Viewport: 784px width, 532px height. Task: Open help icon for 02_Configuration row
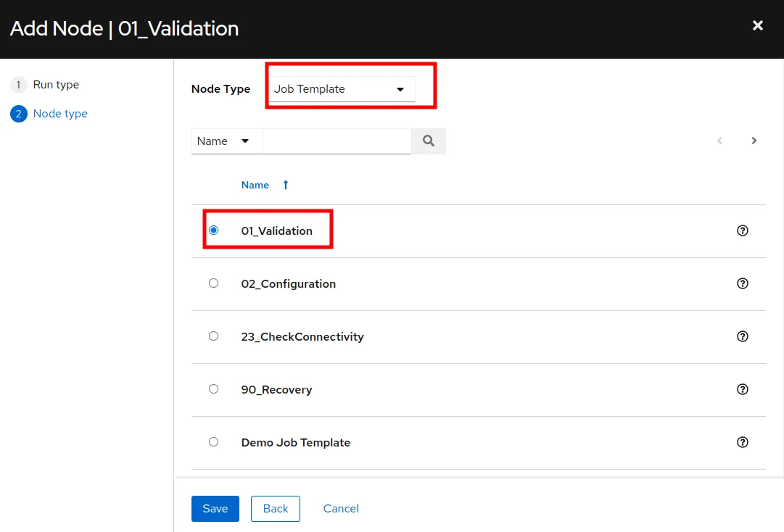click(x=742, y=283)
